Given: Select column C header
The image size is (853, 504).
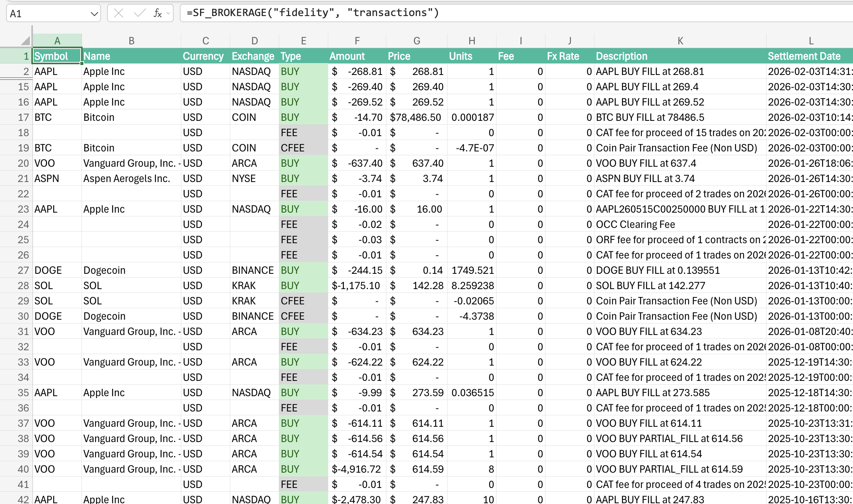Looking at the screenshot, I should [x=205, y=41].
